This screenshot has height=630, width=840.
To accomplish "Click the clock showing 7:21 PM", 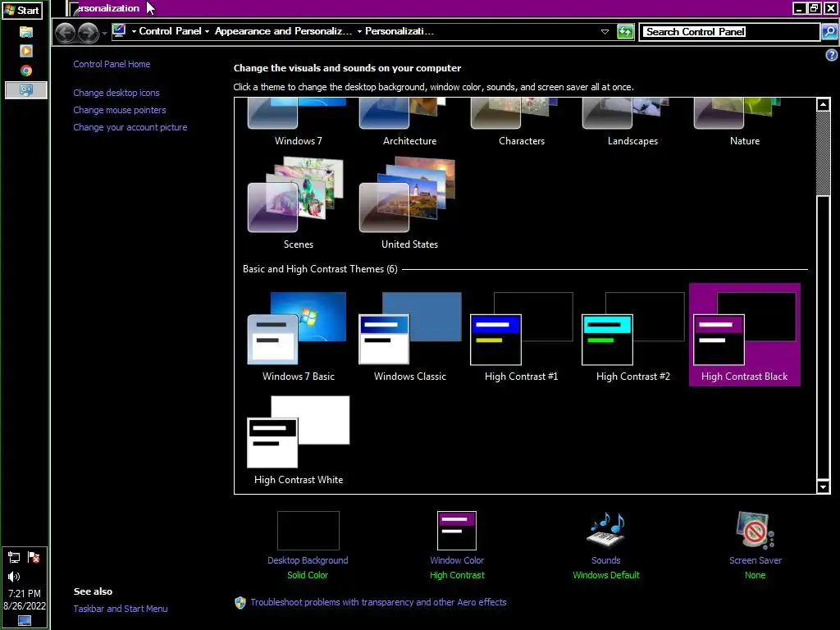I will point(25,594).
